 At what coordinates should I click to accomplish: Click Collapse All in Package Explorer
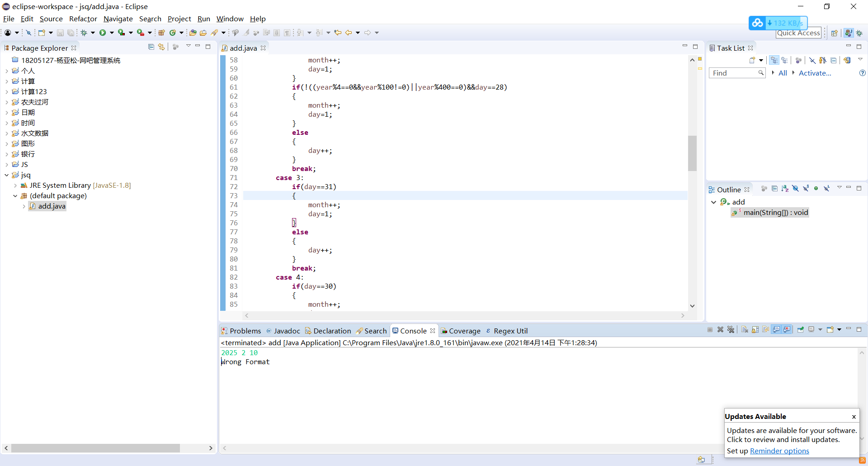tap(151, 47)
